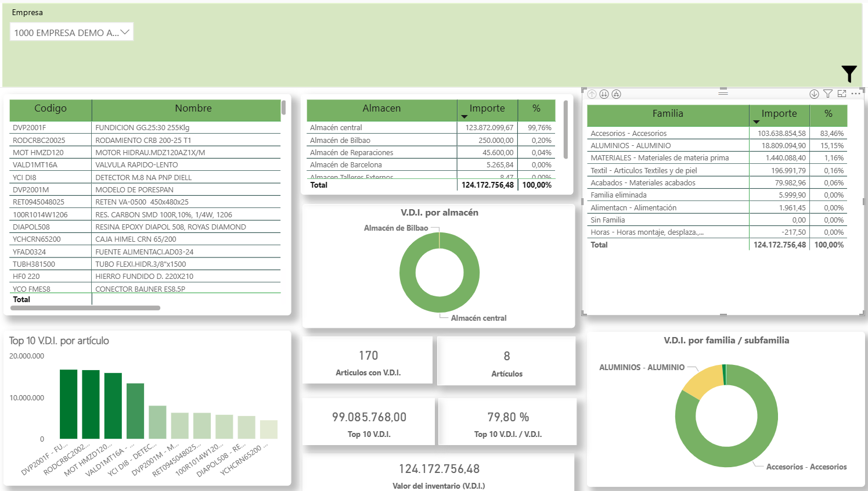This screenshot has width=868, height=491.
Task: Click sort arrow under Familia Importe header
Action: (756, 122)
